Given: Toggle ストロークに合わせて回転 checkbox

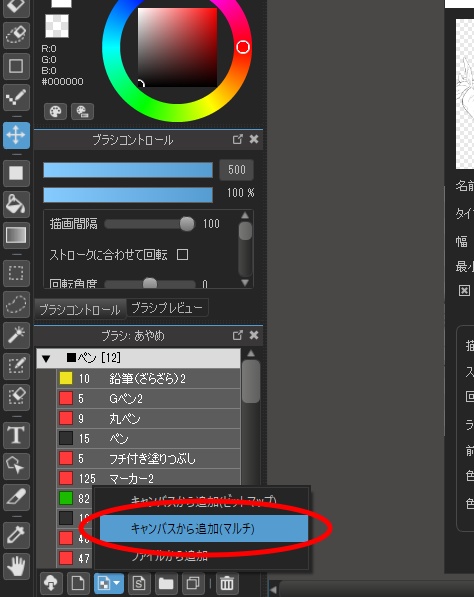Looking at the screenshot, I should pyautogui.click(x=182, y=254).
